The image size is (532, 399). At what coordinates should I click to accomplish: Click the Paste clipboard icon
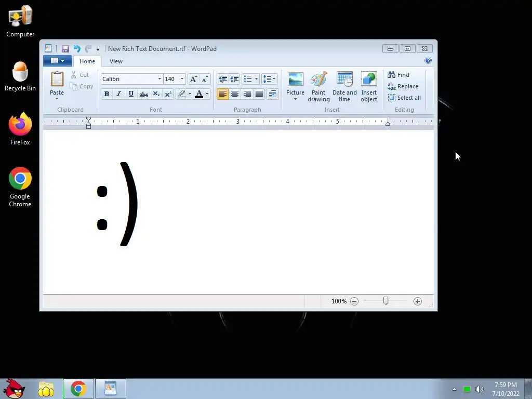click(57, 79)
